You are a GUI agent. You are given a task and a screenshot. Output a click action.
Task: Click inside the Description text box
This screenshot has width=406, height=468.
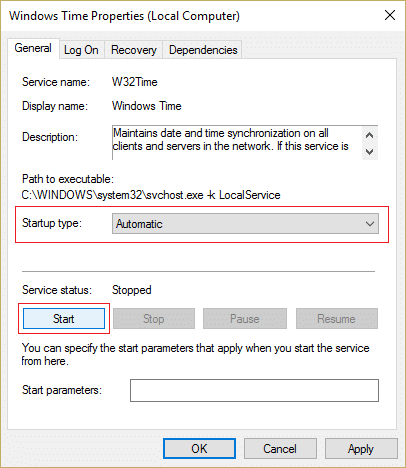237,142
